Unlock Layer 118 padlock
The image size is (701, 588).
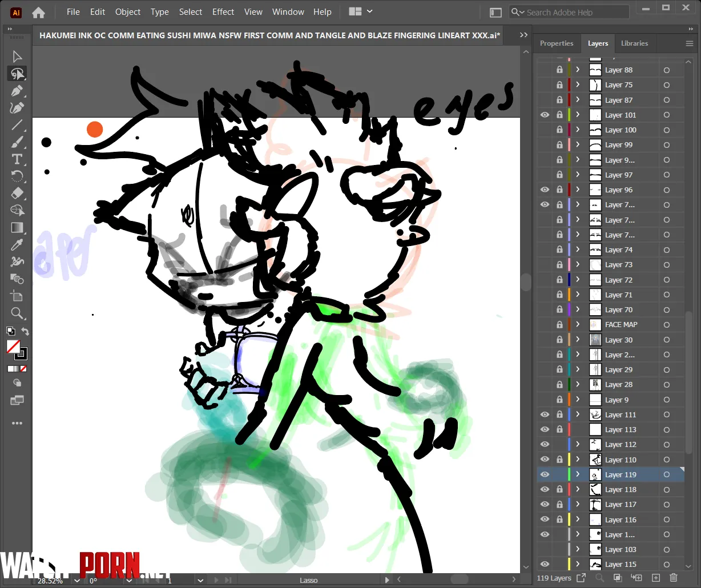coord(559,489)
